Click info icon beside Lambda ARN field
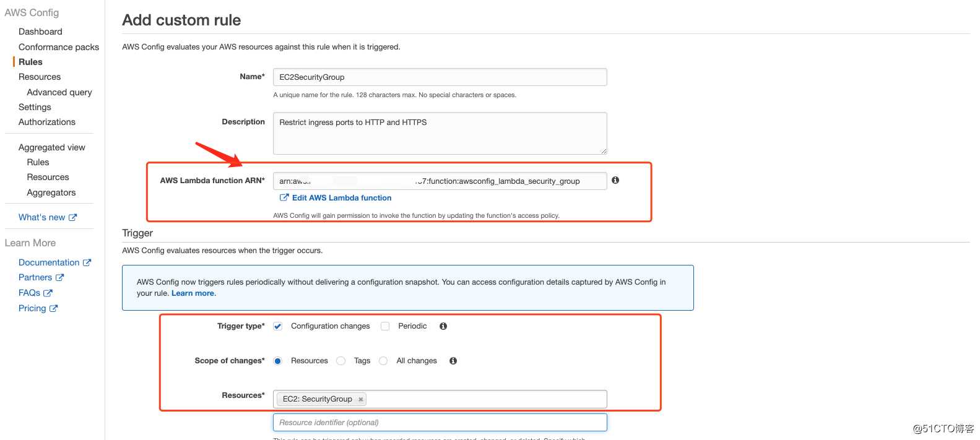 coord(615,180)
